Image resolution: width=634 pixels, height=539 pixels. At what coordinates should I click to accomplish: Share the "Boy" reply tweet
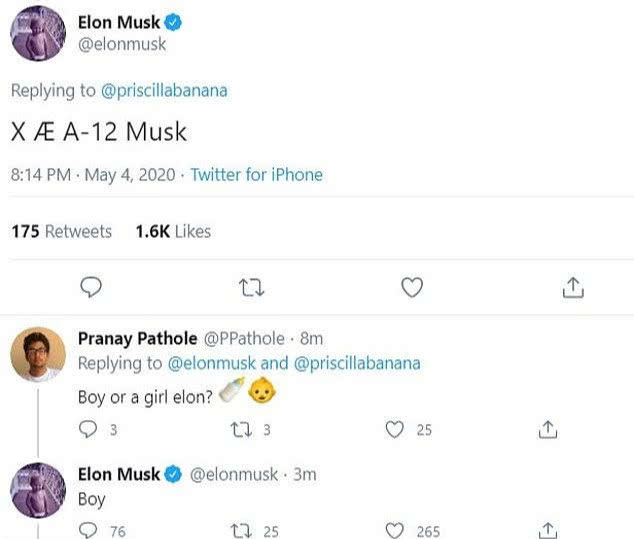coord(547,531)
